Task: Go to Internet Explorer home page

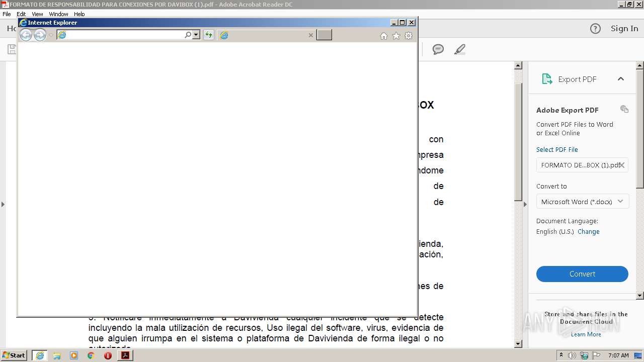Action: pyautogui.click(x=384, y=36)
